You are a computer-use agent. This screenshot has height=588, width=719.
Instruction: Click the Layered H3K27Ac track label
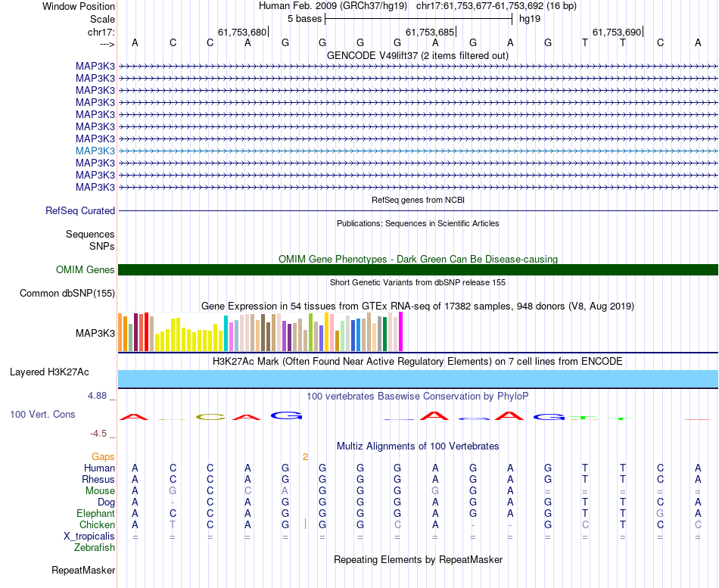(x=49, y=372)
